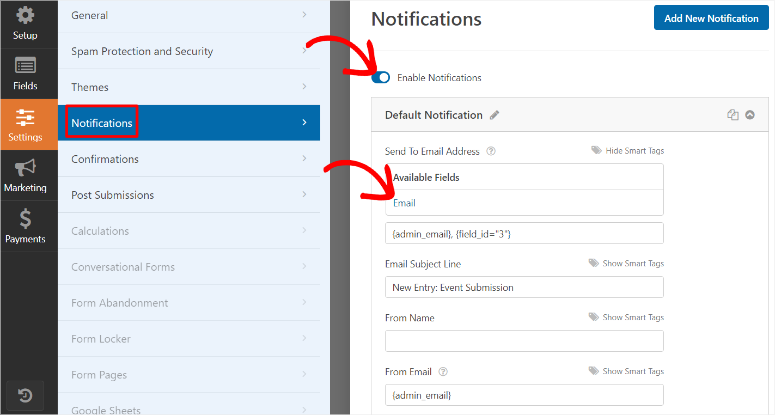Open the Confirmations settings tab
Viewport: 775px width, 415px height.
(x=189, y=159)
